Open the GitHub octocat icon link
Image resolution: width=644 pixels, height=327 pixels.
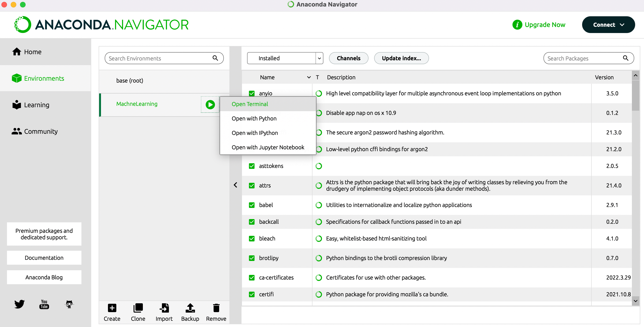(69, 304)
